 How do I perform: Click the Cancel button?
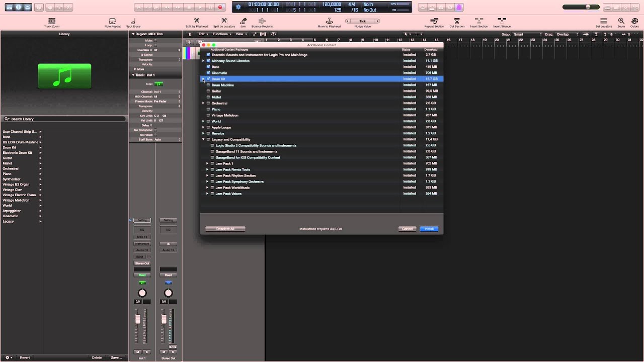click(x=407, y=229)
